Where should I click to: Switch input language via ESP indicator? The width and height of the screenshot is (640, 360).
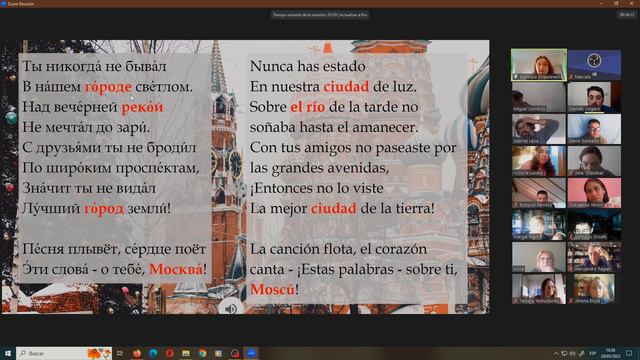pos(593,353)
